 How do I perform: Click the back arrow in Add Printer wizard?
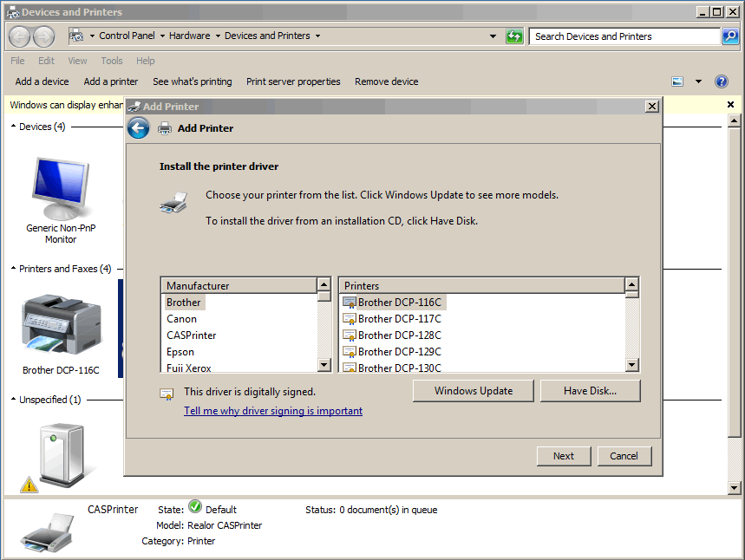click(138, 128)
